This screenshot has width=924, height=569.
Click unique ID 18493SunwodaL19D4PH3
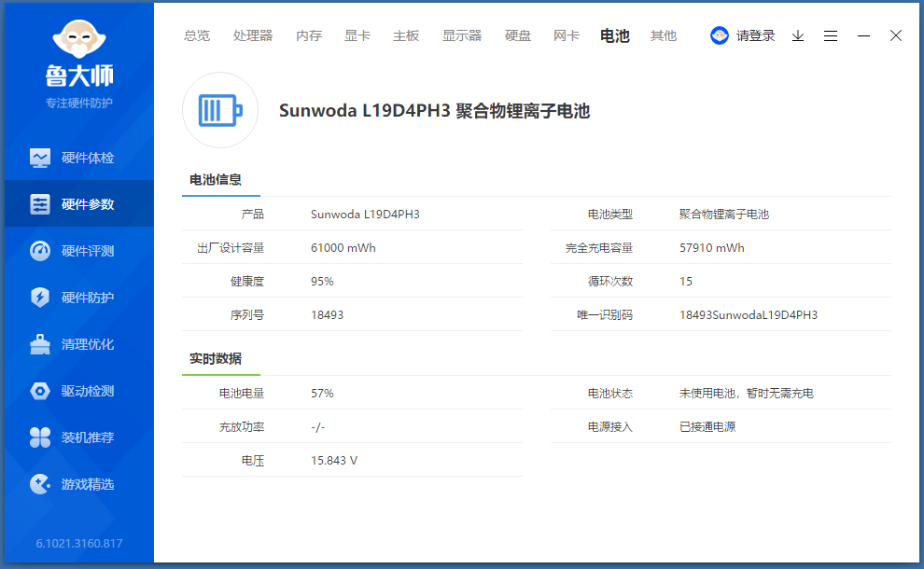pos(749,314)
